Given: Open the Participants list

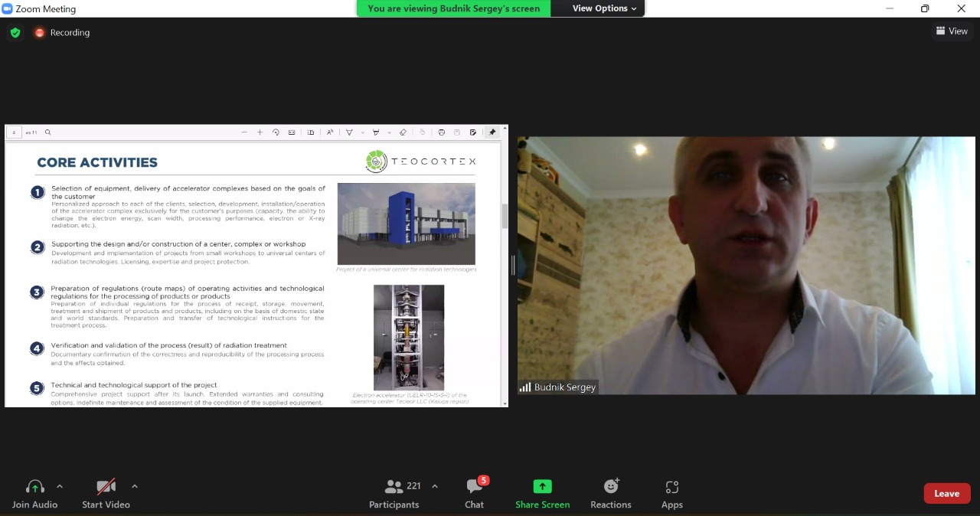Looking at the screenshot, I should (394, 493).
